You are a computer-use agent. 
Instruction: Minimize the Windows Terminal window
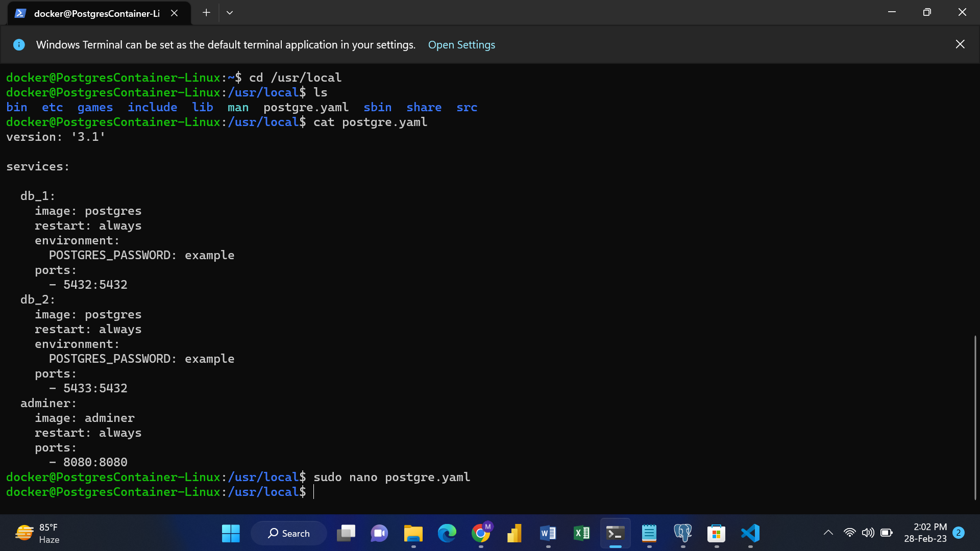coord(892,12)
